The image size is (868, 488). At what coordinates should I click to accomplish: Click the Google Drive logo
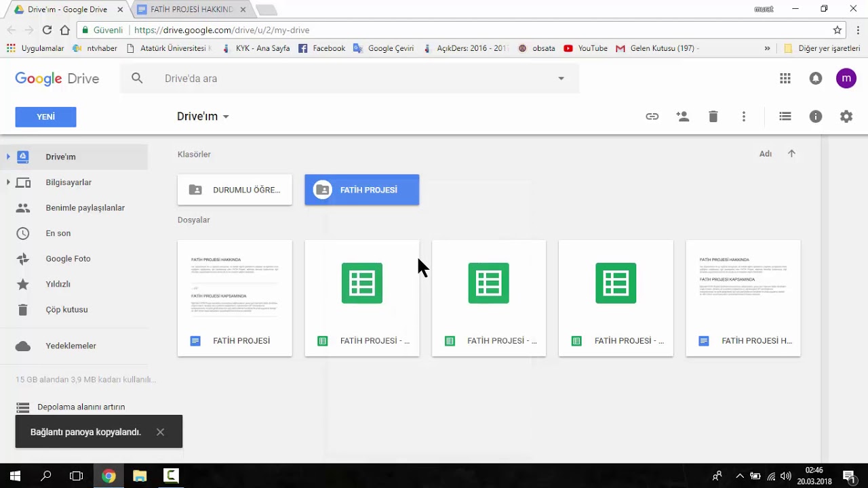click(57, 79)
